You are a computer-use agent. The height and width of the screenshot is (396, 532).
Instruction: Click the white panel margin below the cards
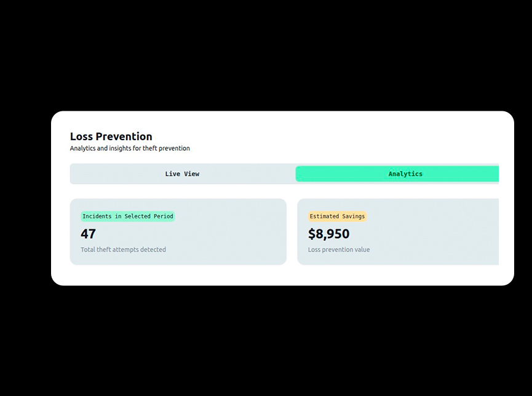(x=277, y=275)
